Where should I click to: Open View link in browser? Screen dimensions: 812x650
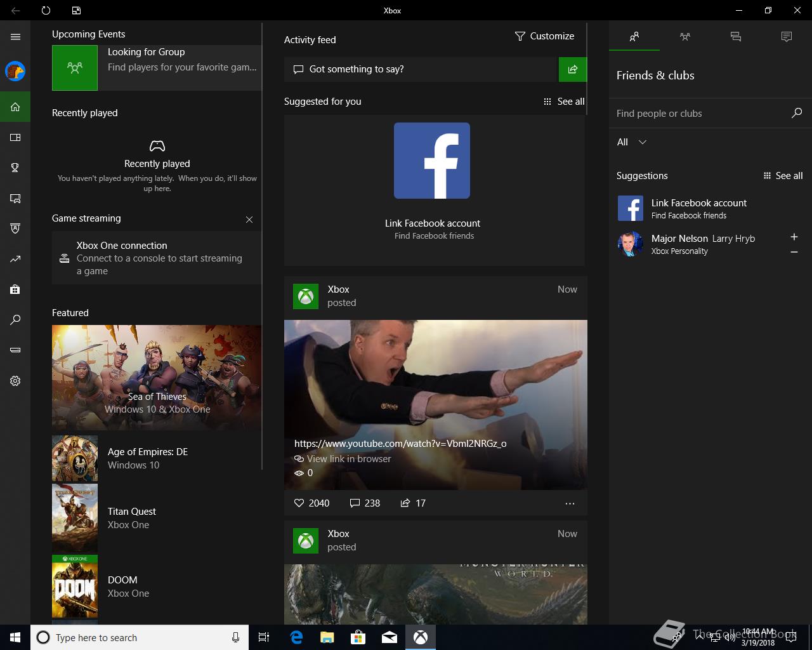click(343, 459)
